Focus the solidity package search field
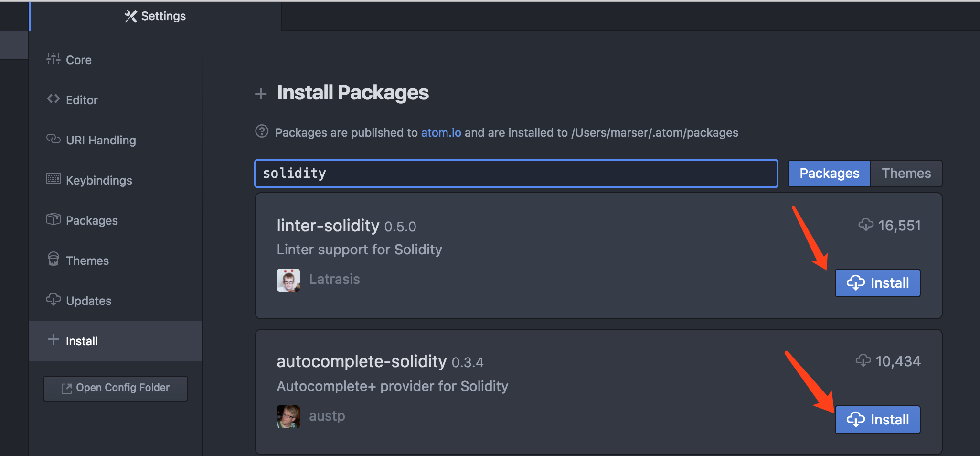Image resolution: width=980 pixels, height=456 pixels. (x=516, y=173)
